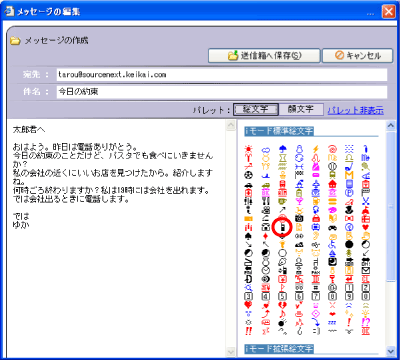400x360 pixels.
Task: Click the 送信箱へ保存(S) button
Action: pos(264,56)
